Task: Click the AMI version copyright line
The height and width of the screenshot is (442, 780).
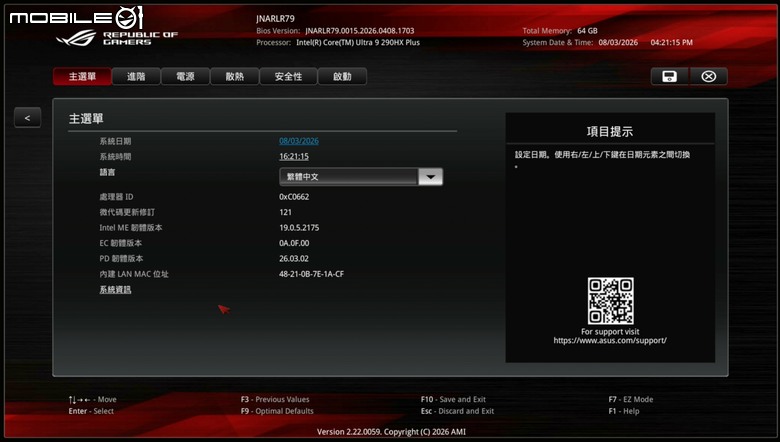Action: (391, 432)
